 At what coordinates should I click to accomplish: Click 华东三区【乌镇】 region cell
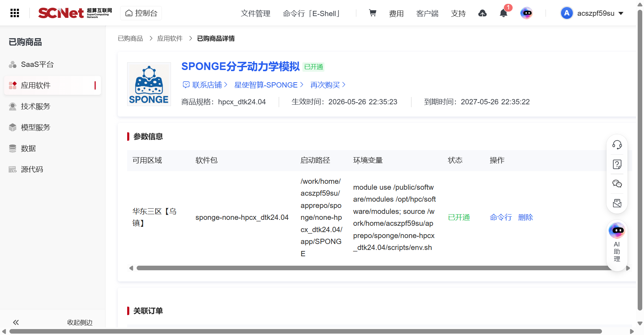click(x=155, y=217)
